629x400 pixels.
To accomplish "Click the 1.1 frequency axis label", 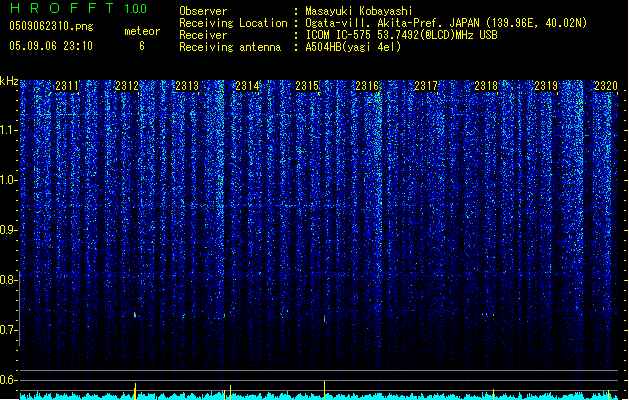I will 8,130.
